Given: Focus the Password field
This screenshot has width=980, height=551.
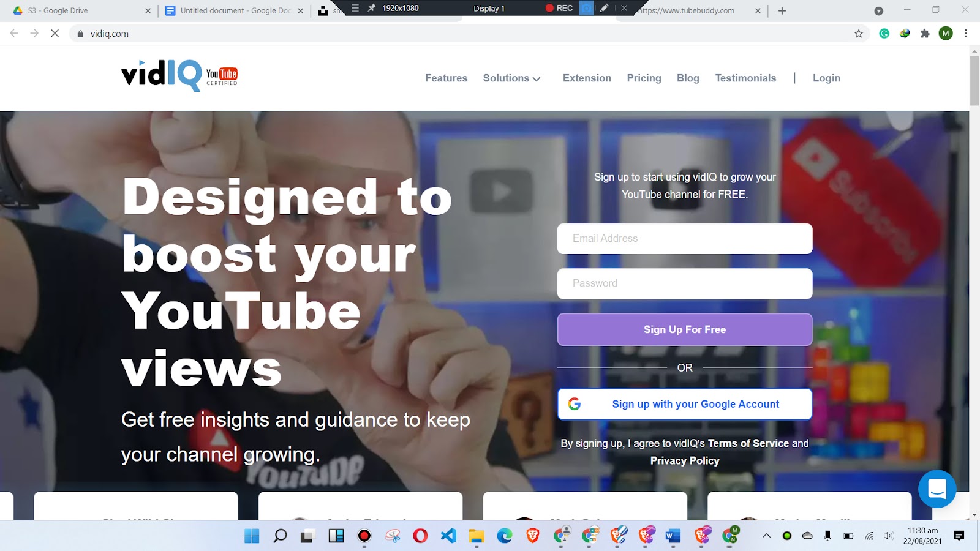Looking at the screenshot, I should (x=685, y=283).
